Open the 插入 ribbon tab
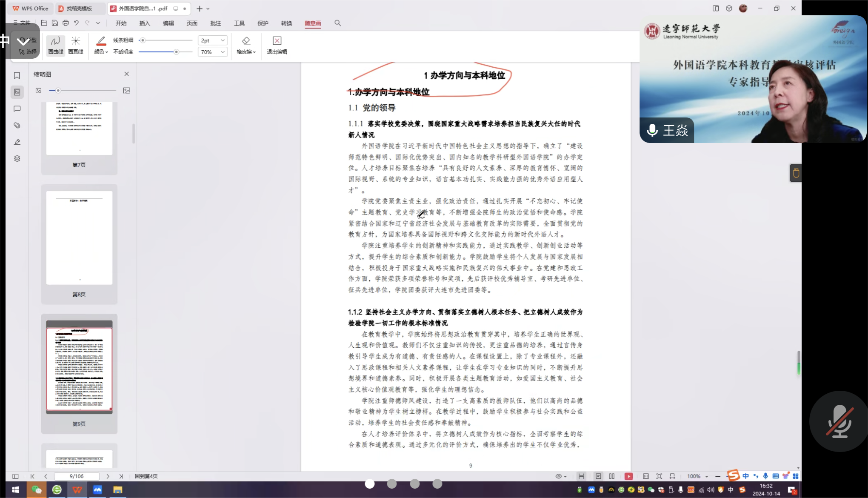Image resolution: width=868 pixels, height=498 pixels. pyautogui.click(x=145, y=23)
